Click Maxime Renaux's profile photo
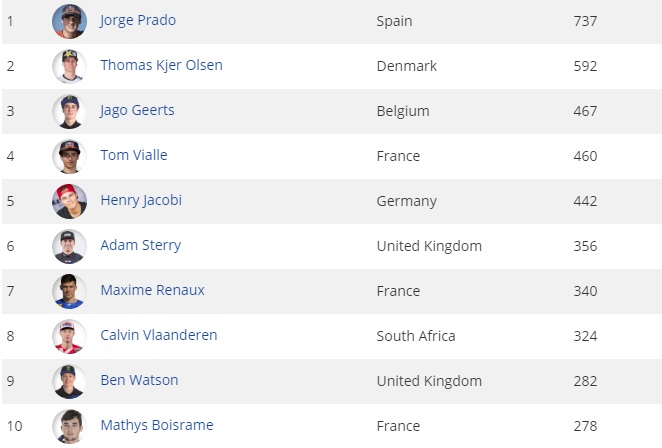Image resolution: width=662 pixels, height=448 pixels. (x=69, y=291)
